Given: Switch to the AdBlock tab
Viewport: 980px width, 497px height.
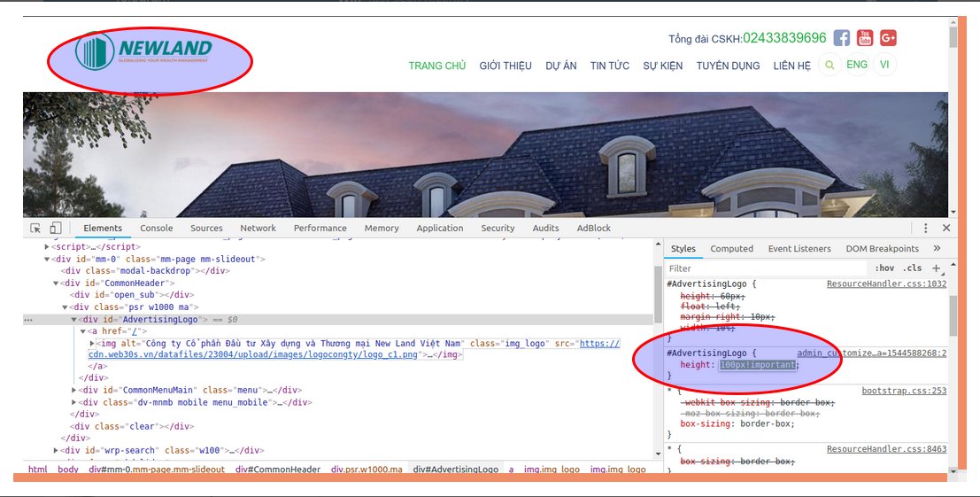Looking at the screenshot, I should [x=594, y=229].
